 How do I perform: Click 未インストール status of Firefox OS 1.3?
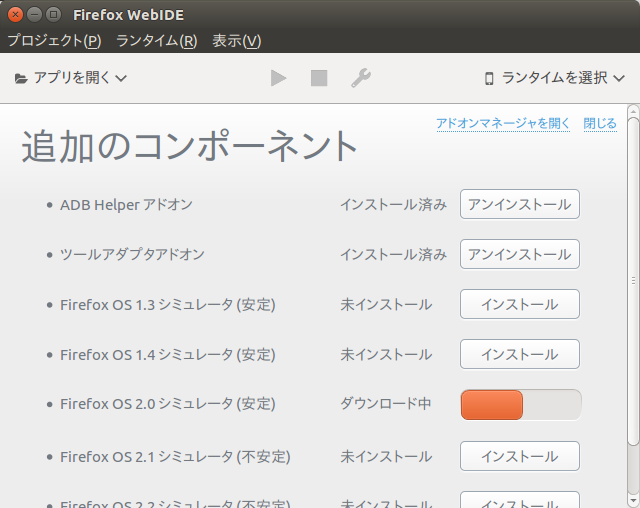(x=386, y=305)
